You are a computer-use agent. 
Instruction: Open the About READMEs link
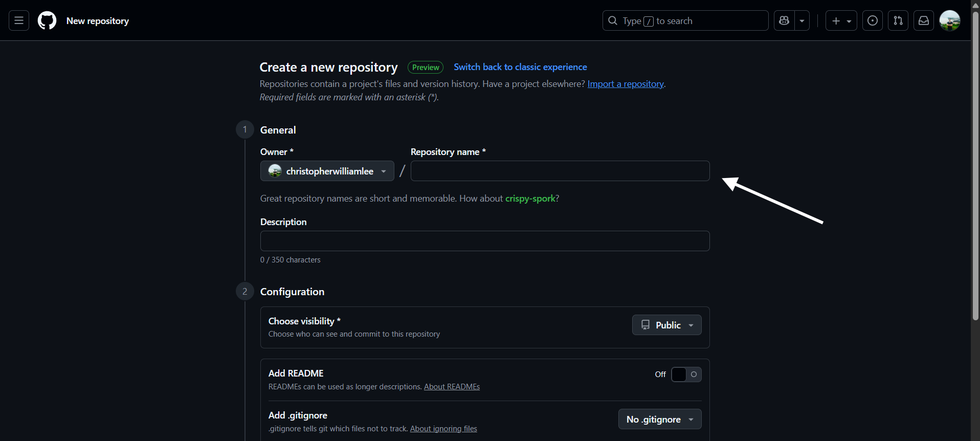tap(452, 387)
